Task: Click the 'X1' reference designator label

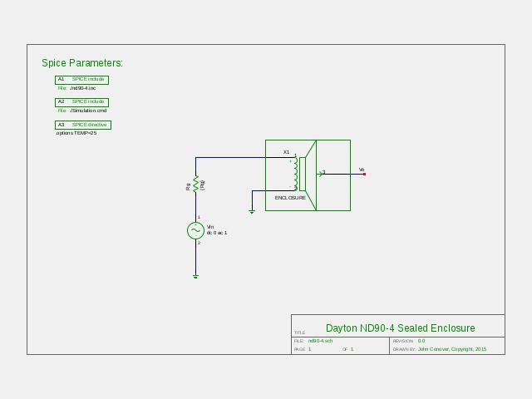Action: (x=286, y=152)
